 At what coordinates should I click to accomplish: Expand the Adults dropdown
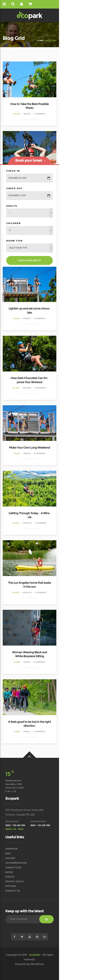[x=51, y=213]
